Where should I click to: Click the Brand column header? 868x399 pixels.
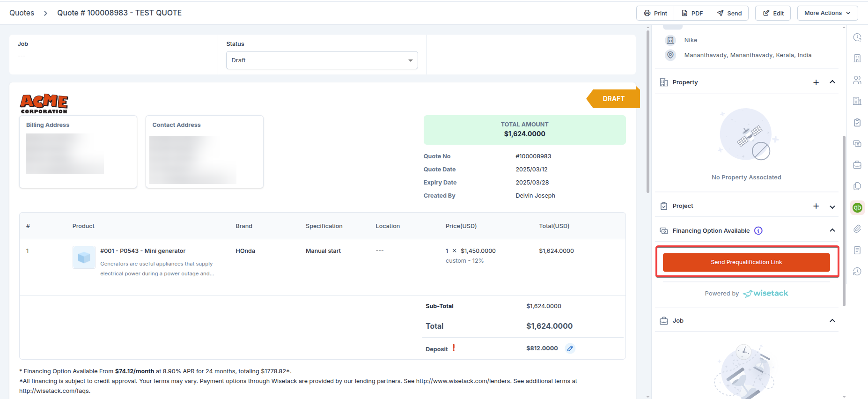point(244,226)
